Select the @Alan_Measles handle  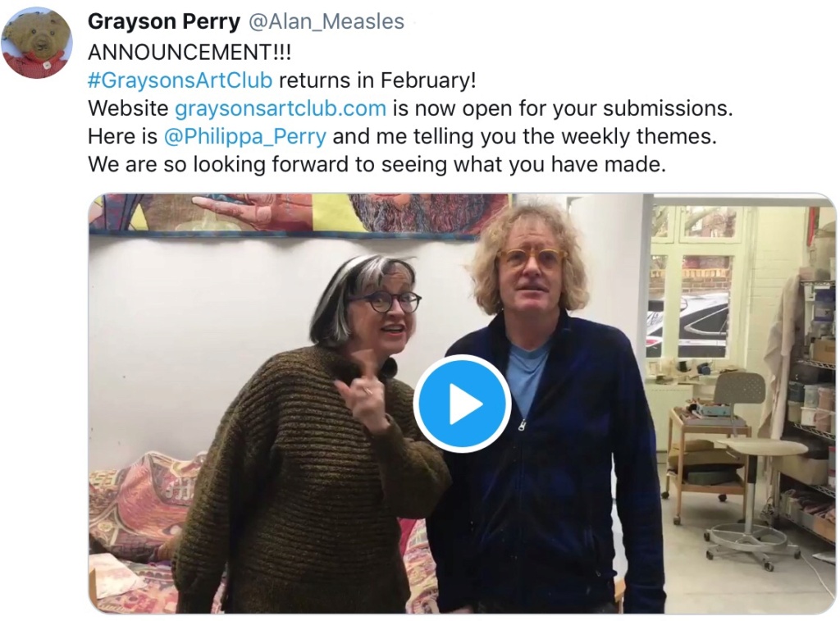[326, 21]
